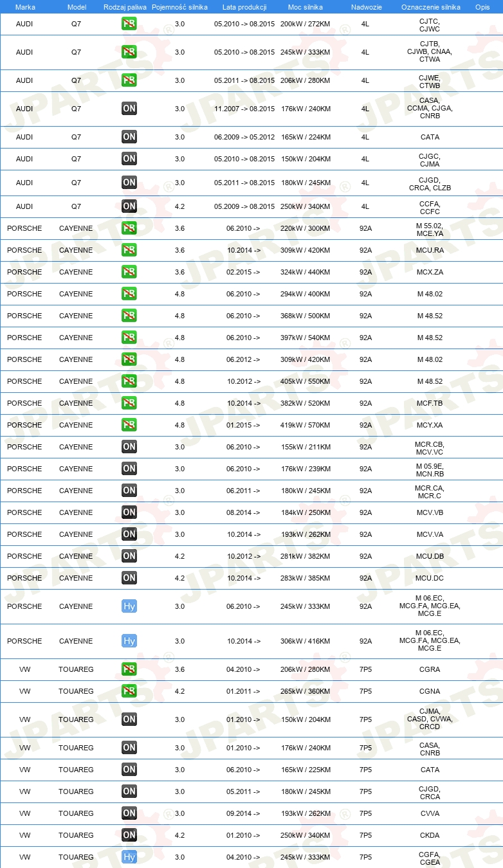Click the Pojemność silnika column header
Screen dimensions: 503x868
180,6
